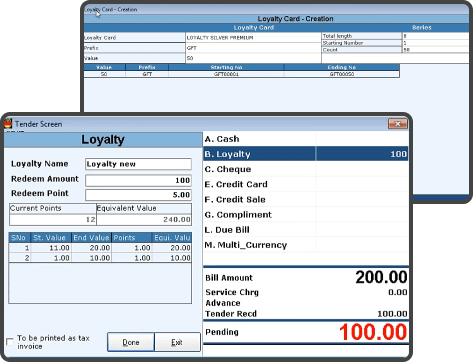Click the Done button
Screen dimensions: 473x362
click(x=131, y=342)
